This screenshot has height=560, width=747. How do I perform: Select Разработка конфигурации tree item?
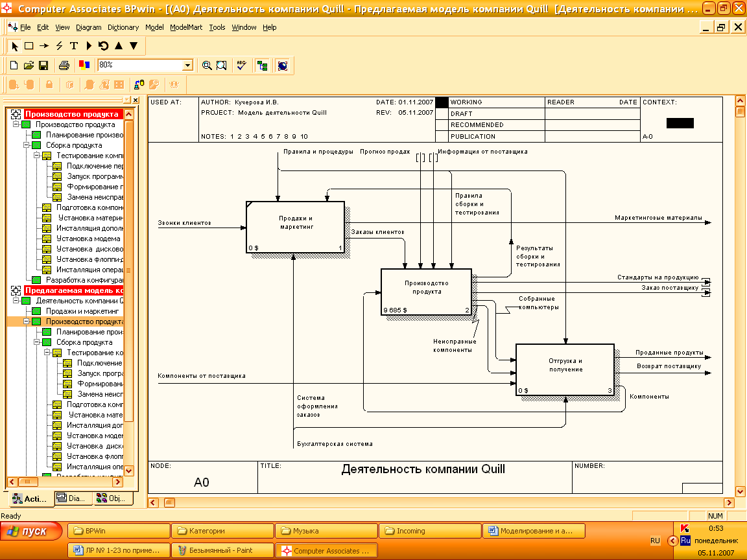tap(84, 280)
